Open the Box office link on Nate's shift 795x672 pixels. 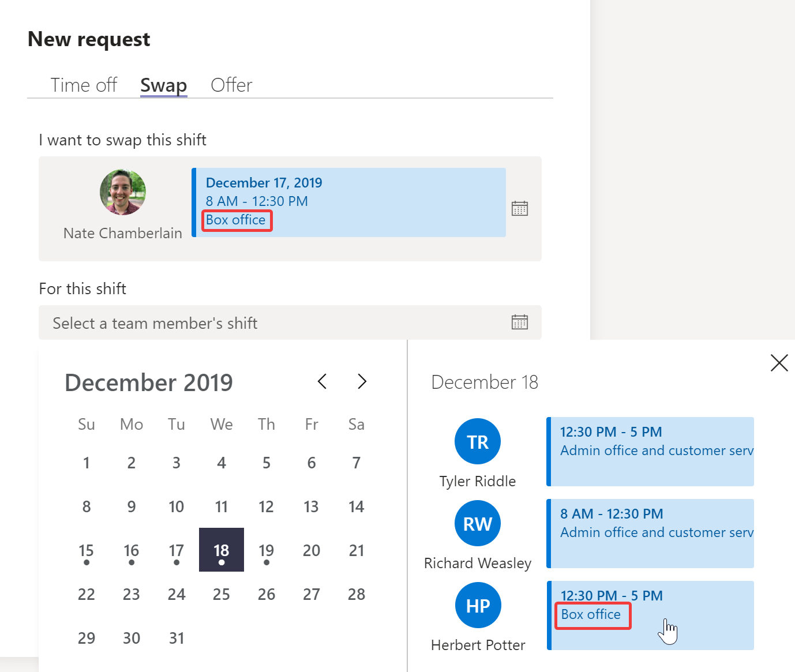tap(237, 220)
